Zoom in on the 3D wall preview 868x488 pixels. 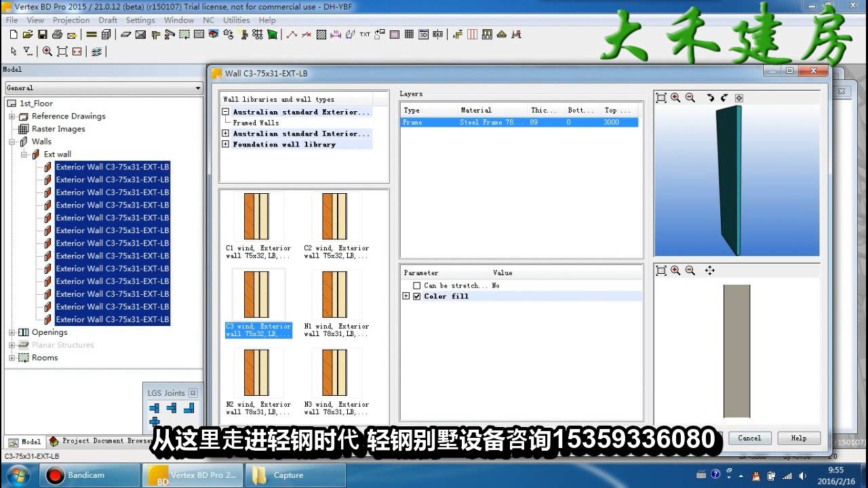point(675,98)
